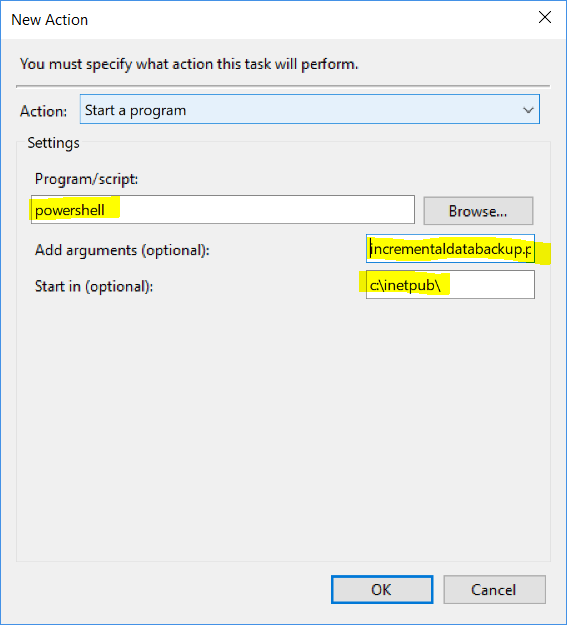
Task: Dismiss the dialog using Cancel
Action: click(x=494, y=590)
